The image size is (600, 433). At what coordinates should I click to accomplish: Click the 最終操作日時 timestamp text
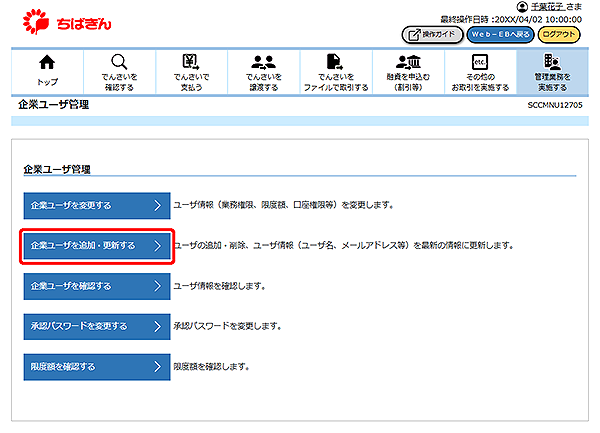(511, 19)
